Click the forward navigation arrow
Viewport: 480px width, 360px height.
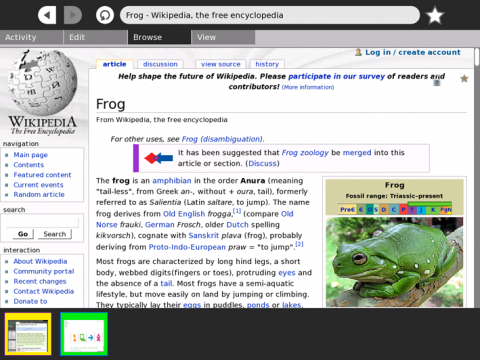[x=73, y=15]
